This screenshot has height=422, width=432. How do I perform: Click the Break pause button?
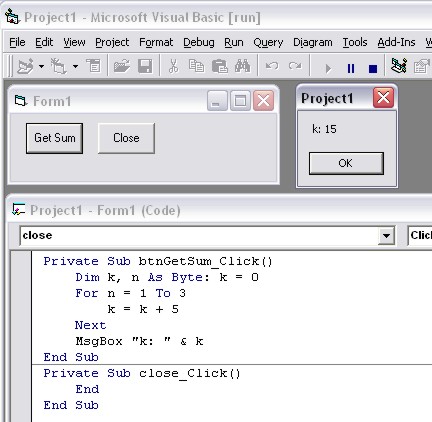pos(351,69)
